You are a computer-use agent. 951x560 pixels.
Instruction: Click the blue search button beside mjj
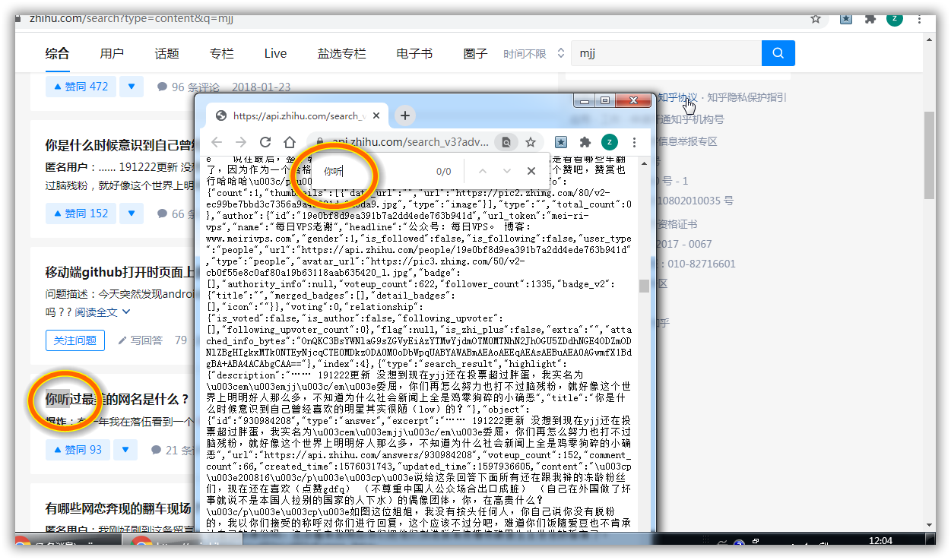click(x=778, y=53)
